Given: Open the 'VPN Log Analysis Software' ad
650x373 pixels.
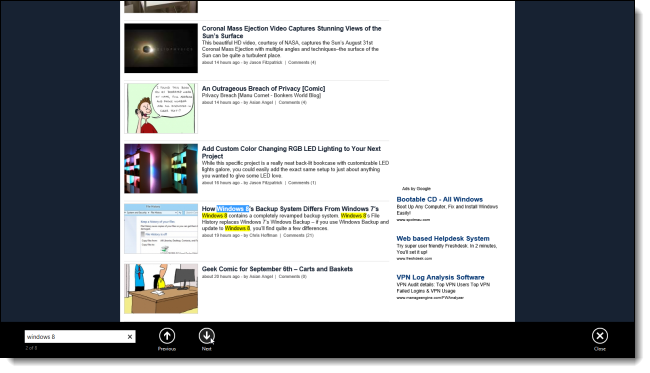Looking at the screenshot, I should (x=440, y=277).
